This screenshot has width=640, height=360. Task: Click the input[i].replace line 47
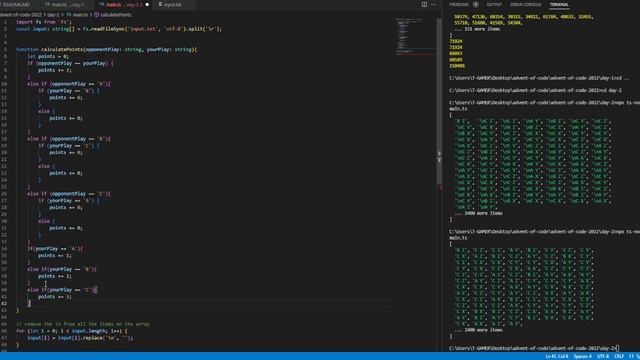click(80, 338)
